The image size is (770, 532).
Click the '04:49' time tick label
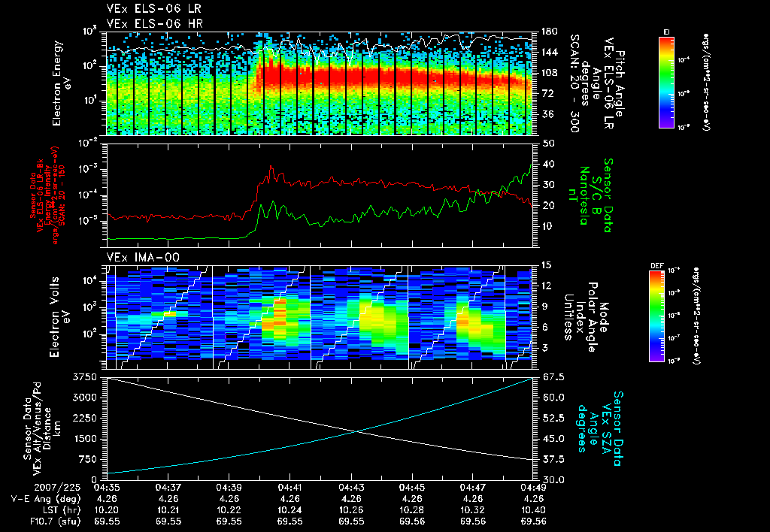point(533,488)
